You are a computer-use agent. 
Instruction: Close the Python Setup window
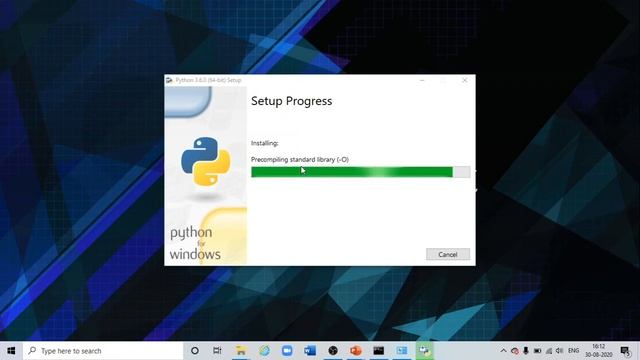click(464, 80)
